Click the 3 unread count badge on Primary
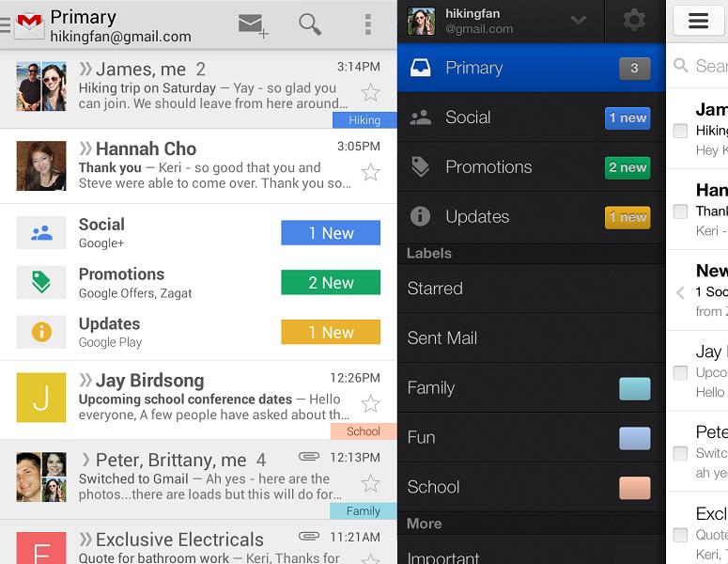The width and height of the screenshot is (728, 564). 634,69
